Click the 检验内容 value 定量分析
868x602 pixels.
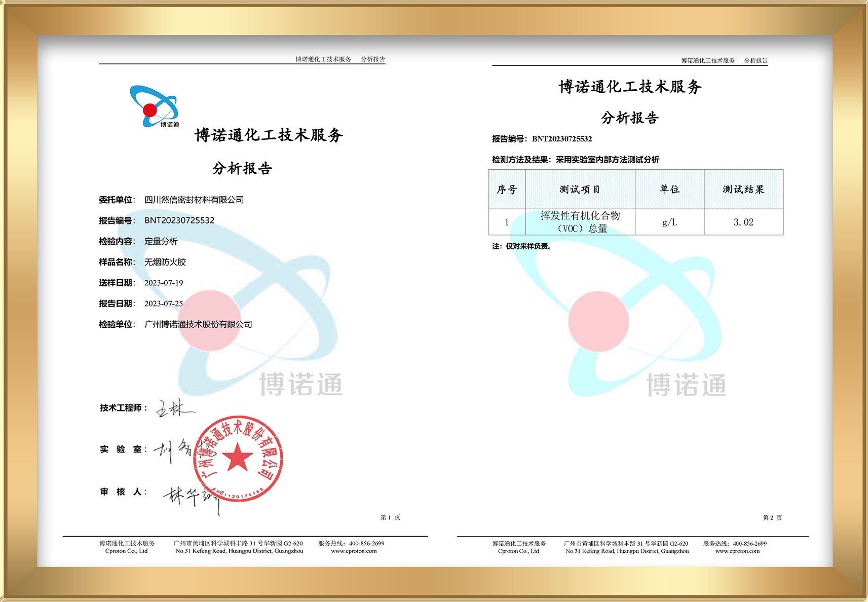(161, 241)
